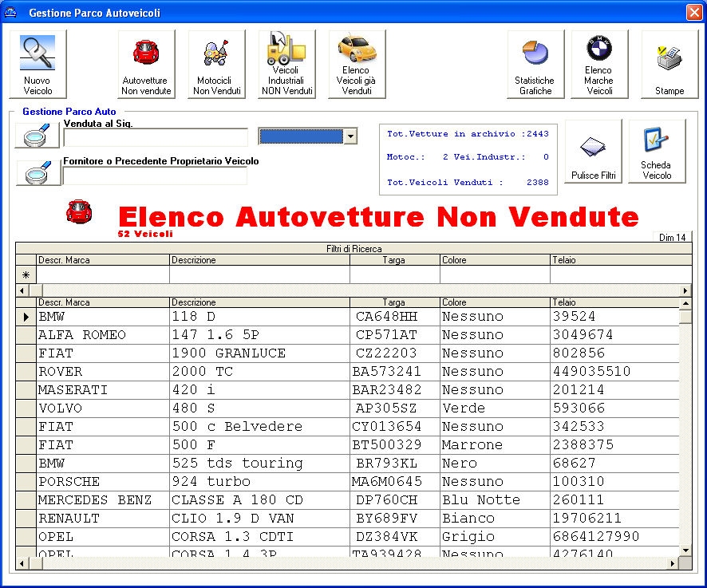This screenshot has width=707, height=588.
Task: Click telaio 449035510 cell
Action: [614, 372]
